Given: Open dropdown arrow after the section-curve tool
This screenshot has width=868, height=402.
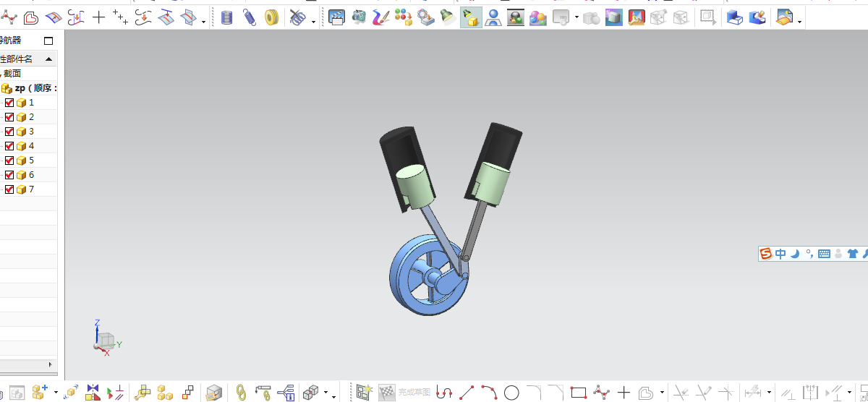Looking at the screenshot, I should click(204, 22).
